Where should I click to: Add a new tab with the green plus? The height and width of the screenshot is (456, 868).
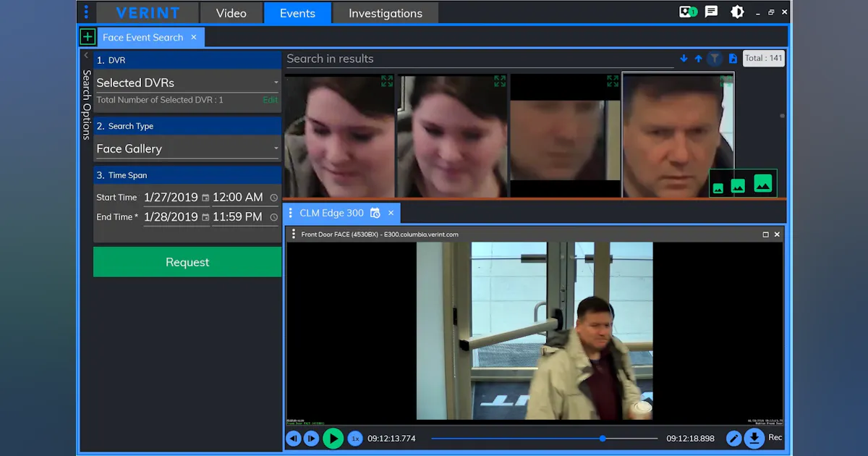[88, 37]
